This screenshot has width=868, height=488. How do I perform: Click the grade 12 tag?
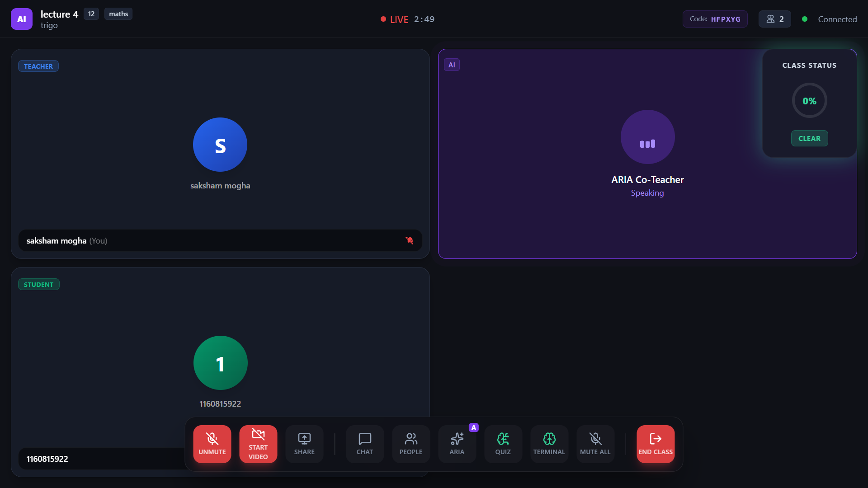(91, 14)
